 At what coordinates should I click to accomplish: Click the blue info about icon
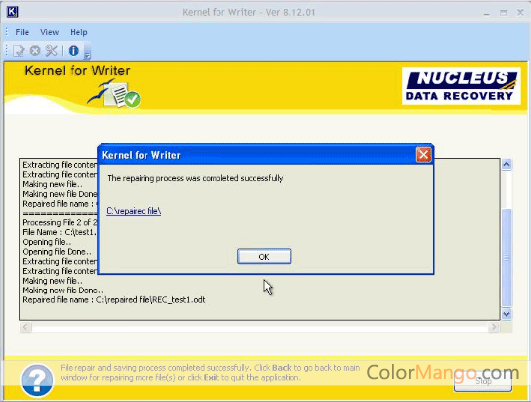pyautogui.click(x=73, y=51)
